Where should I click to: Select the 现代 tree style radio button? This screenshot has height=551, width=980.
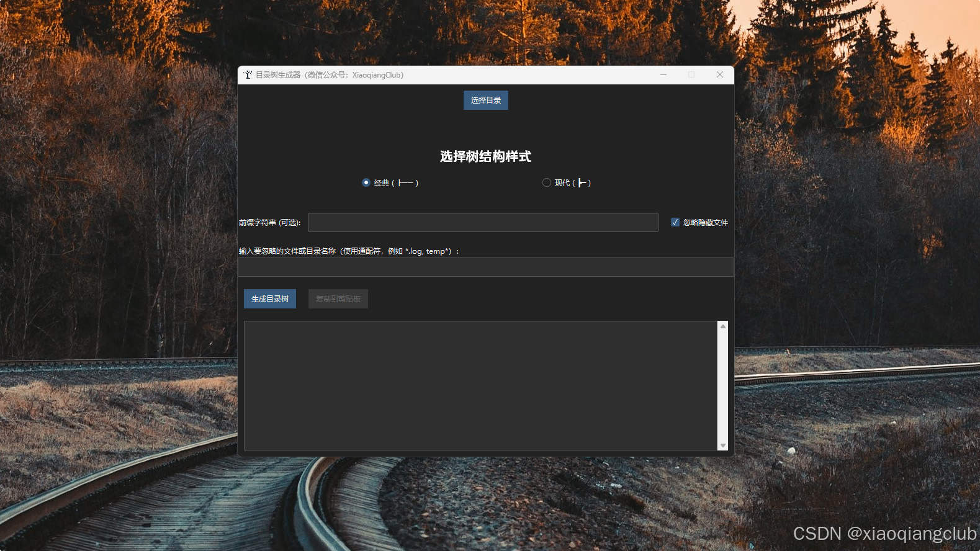547,182
